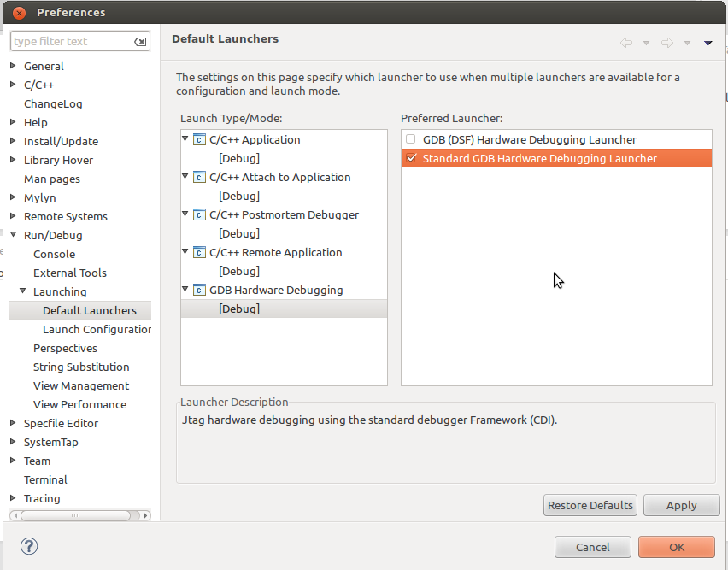Screen dimensions: 728x570
Task: Click the back navigation arrow icon
Action: click(625, 43)
